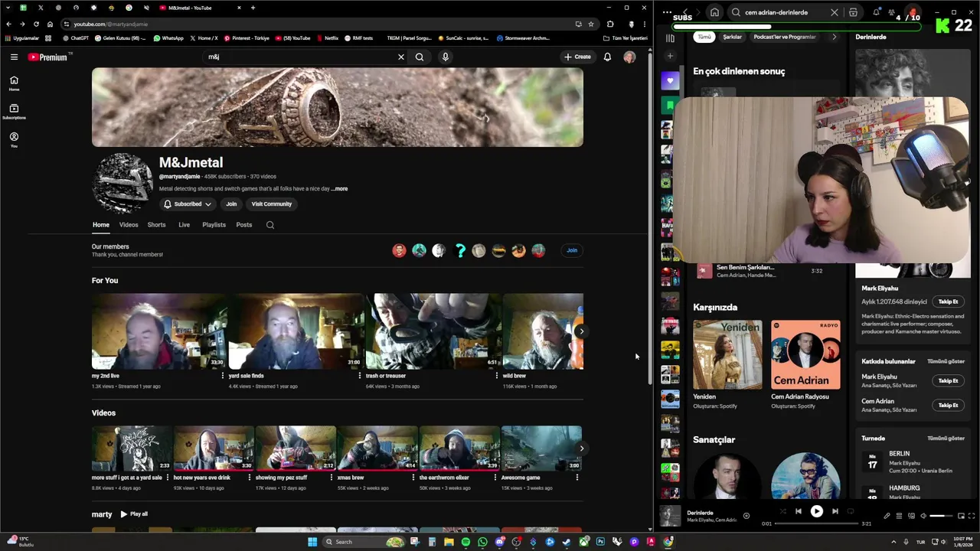Open the 'xmas brew' video thumbnail

tap(377, 448)
